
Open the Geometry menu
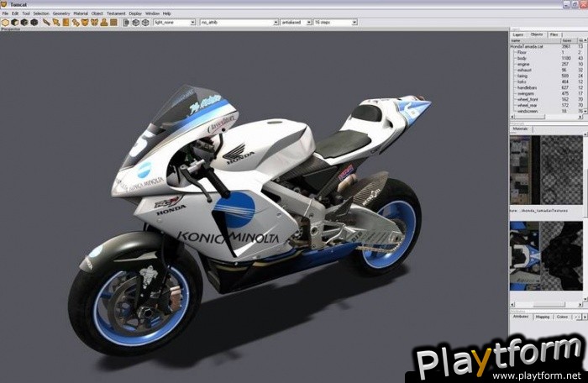tap(61, 13)
